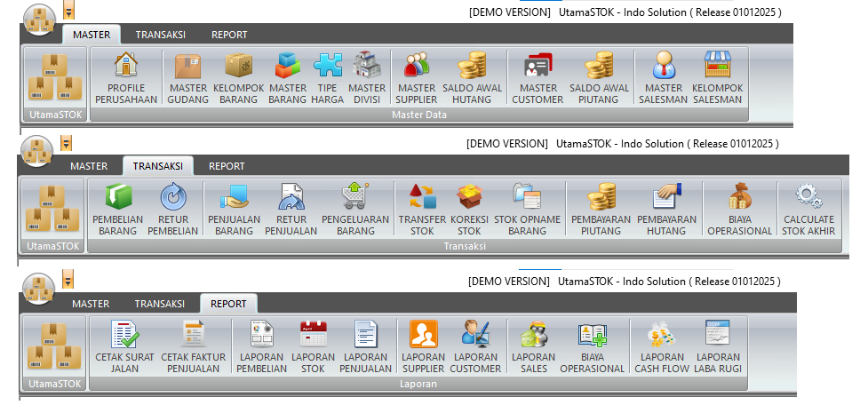Open Laporan Cash Flow report
This screenshot has height=413, width=868.
(x=662, y=347)
